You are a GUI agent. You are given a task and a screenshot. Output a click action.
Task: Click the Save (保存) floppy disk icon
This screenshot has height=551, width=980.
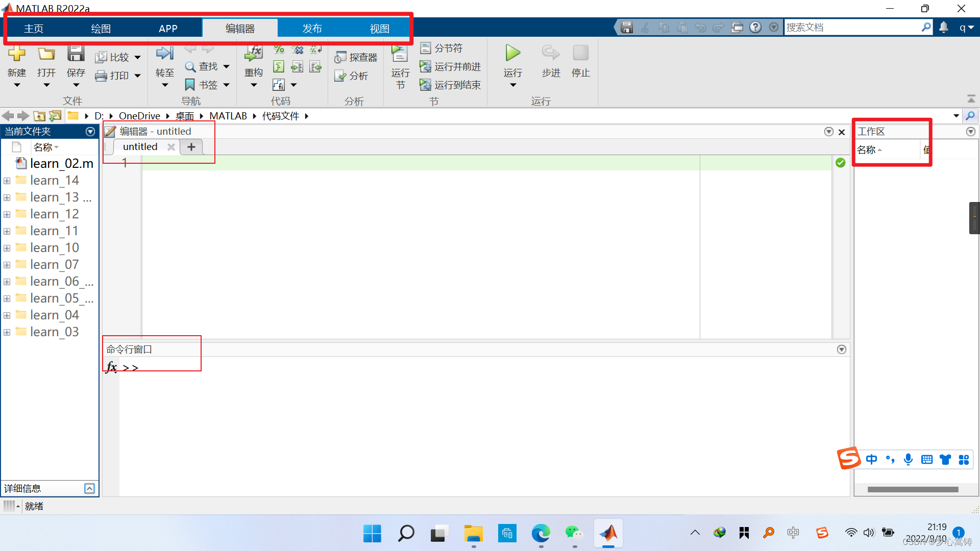[x=76, y=54]
